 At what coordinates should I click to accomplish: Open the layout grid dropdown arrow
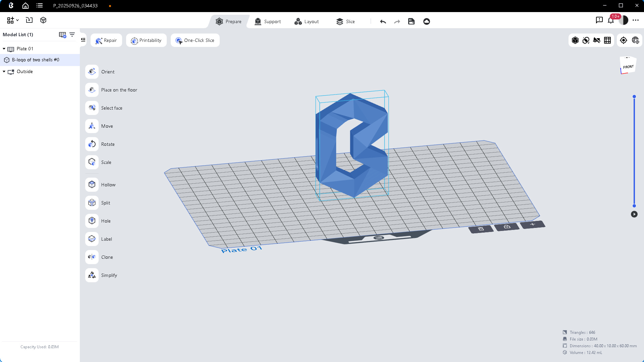[17, 20]
